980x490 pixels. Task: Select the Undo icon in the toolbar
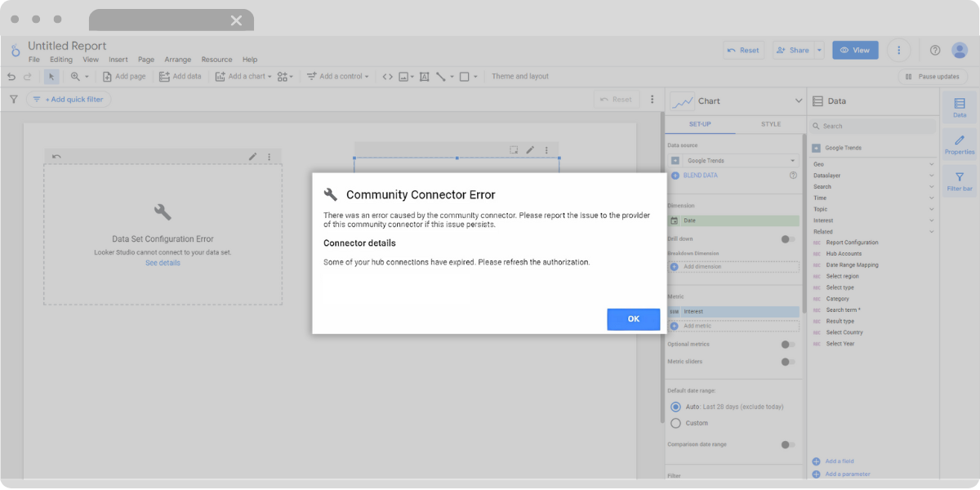point(11,76)
